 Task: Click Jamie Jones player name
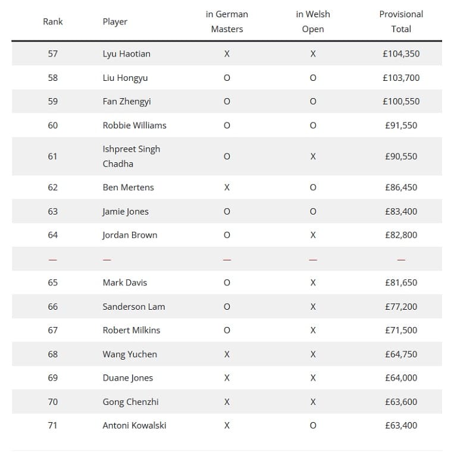point(126,211)
